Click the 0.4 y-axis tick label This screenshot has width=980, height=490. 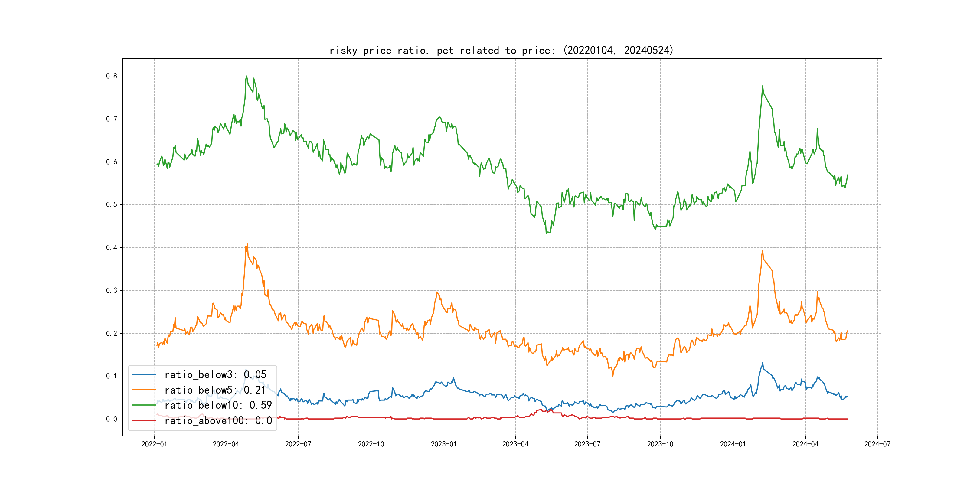coord(112,248)
